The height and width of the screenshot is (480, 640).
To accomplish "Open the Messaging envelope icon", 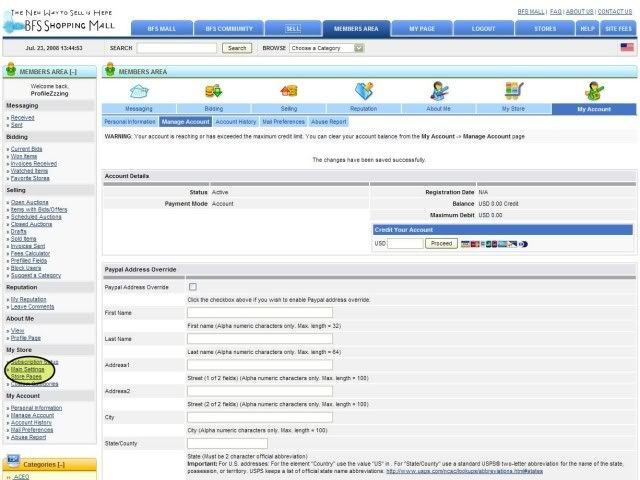I will click(139, 91).
